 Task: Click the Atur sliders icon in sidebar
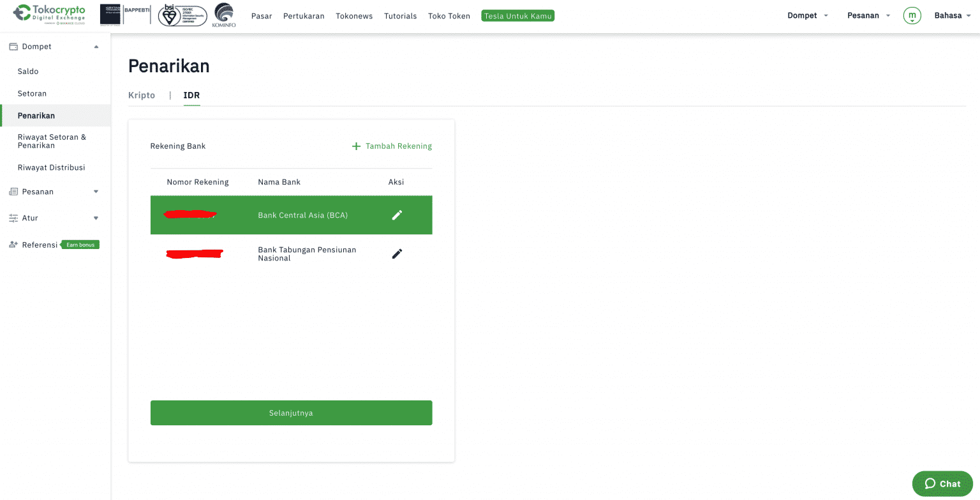[13, 218]
